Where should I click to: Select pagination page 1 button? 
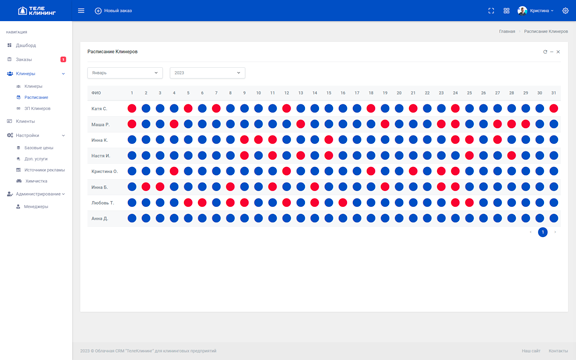(x=543, y=232)
